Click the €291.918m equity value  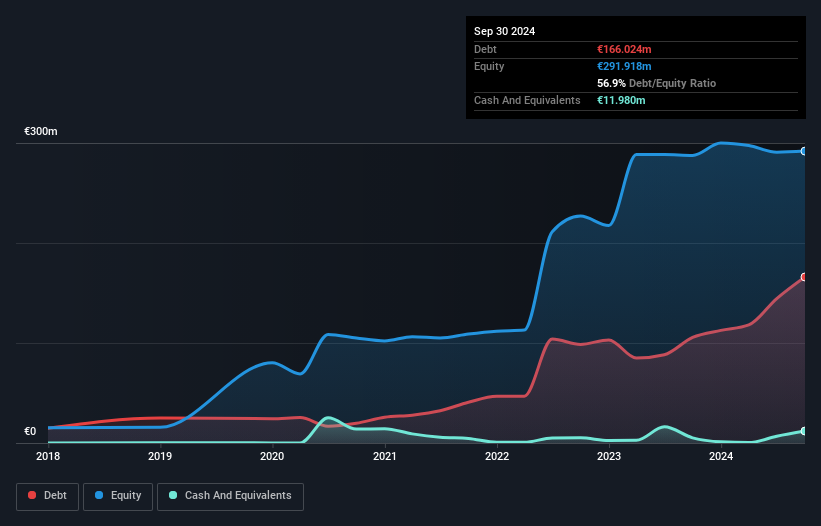tap(624, 66)
